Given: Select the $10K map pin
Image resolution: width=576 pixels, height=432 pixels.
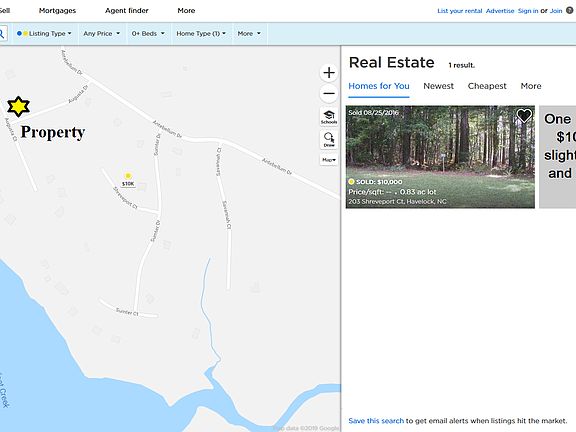Looking at the screenshot, I should 128,180.
